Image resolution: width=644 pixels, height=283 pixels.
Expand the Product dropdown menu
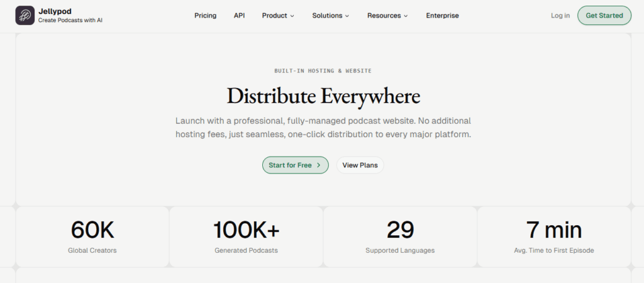277,16
